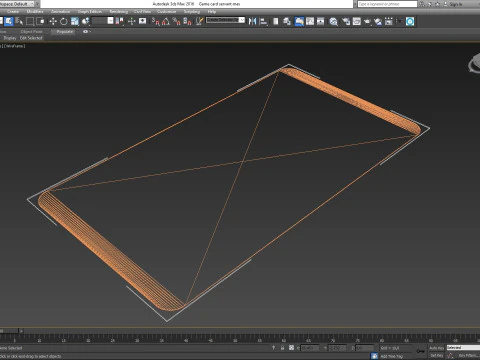480x360 pixels.
Task: Click the Set Key button
Action: 436,356
